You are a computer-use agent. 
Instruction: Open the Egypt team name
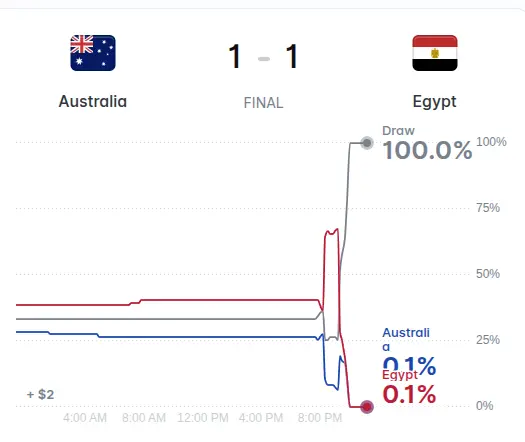pyautogui.click(x=435, y=102)
